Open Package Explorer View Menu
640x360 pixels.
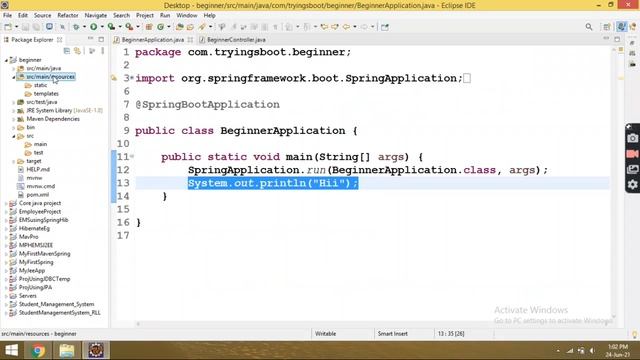click(102, 51)
